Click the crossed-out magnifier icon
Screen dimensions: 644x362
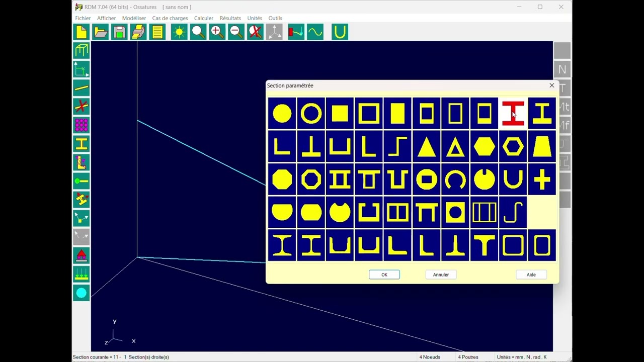pyautogui.click(x=255, y=32)
